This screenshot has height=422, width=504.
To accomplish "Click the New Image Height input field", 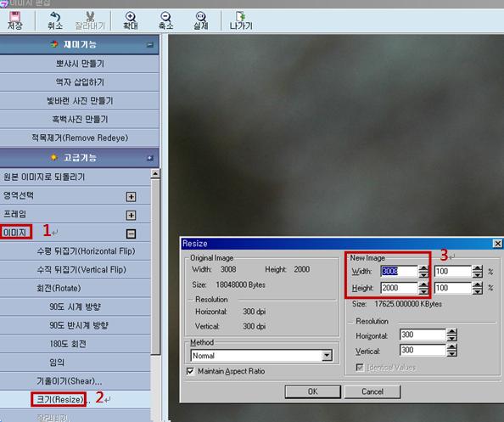I will (x=400, y=288).
